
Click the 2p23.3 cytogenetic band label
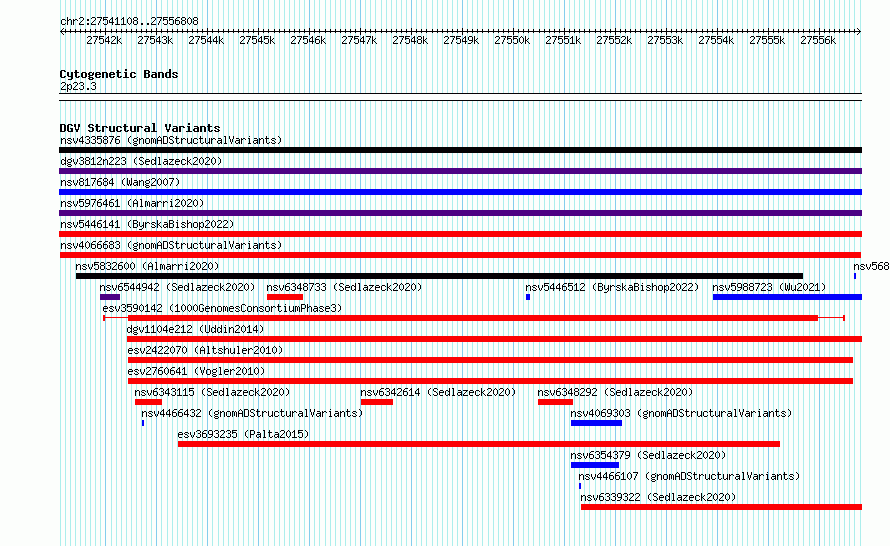pyautogui.click(x=78, y=86)
